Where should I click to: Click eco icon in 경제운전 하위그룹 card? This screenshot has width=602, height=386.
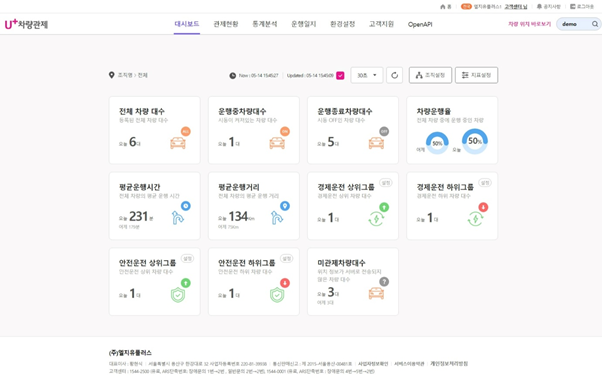click(475, 219)
